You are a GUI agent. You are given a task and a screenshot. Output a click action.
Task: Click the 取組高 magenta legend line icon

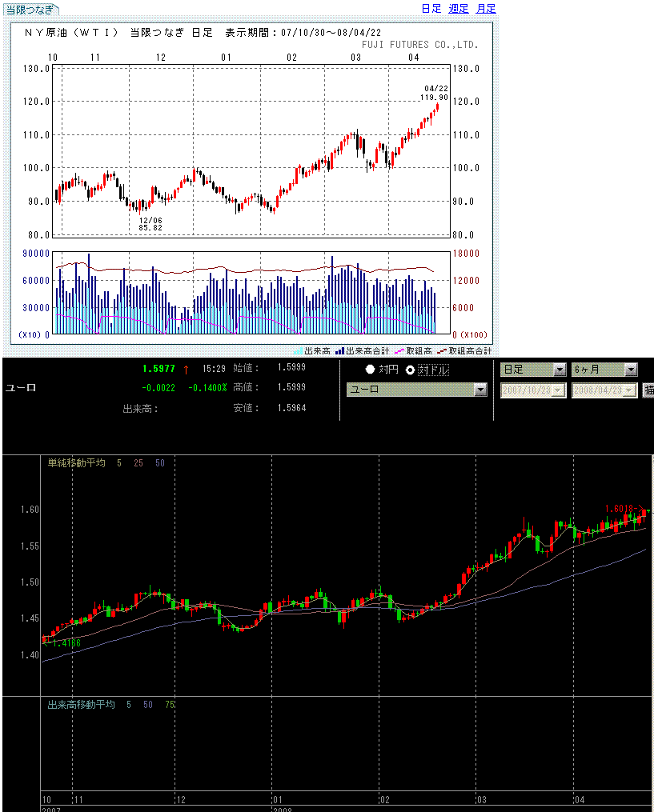400,350
